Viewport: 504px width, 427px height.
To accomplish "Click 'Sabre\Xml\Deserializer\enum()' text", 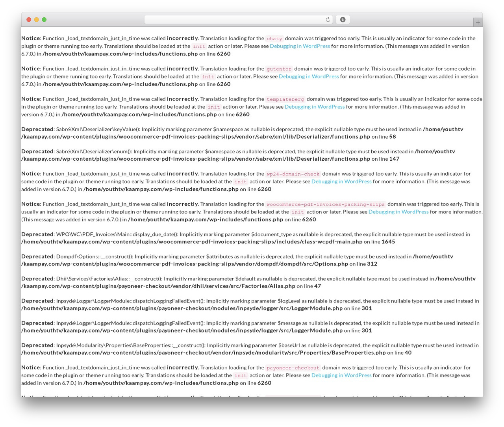I will click(x=94, y=152).
